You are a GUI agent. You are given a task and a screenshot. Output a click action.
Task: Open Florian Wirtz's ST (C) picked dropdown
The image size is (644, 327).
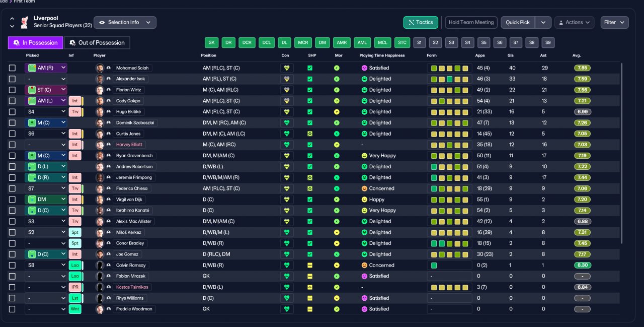[46, 90]
